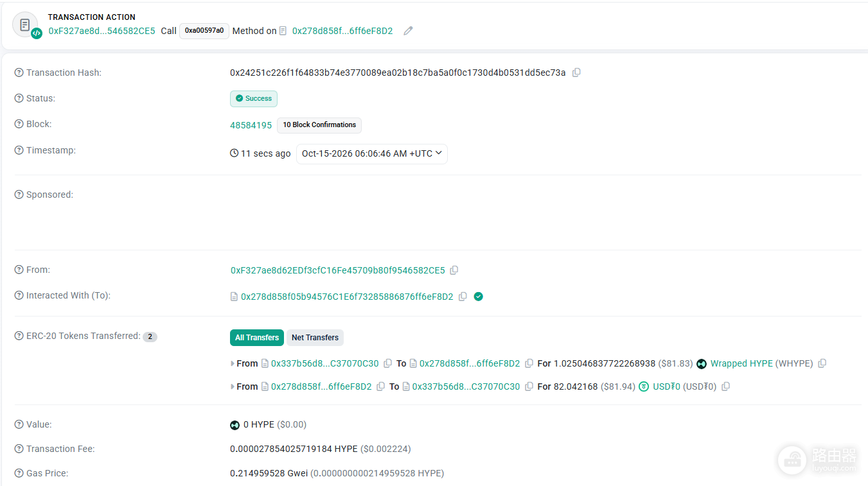Click contract file icon before 0x278d858f05b9
Screen dimensions: 868x486
point(235,297)
